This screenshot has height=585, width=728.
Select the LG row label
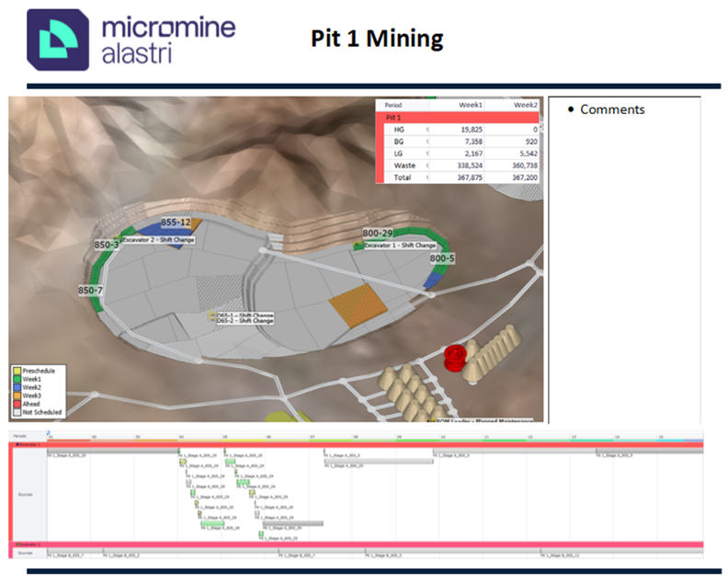tap(398, 154)
